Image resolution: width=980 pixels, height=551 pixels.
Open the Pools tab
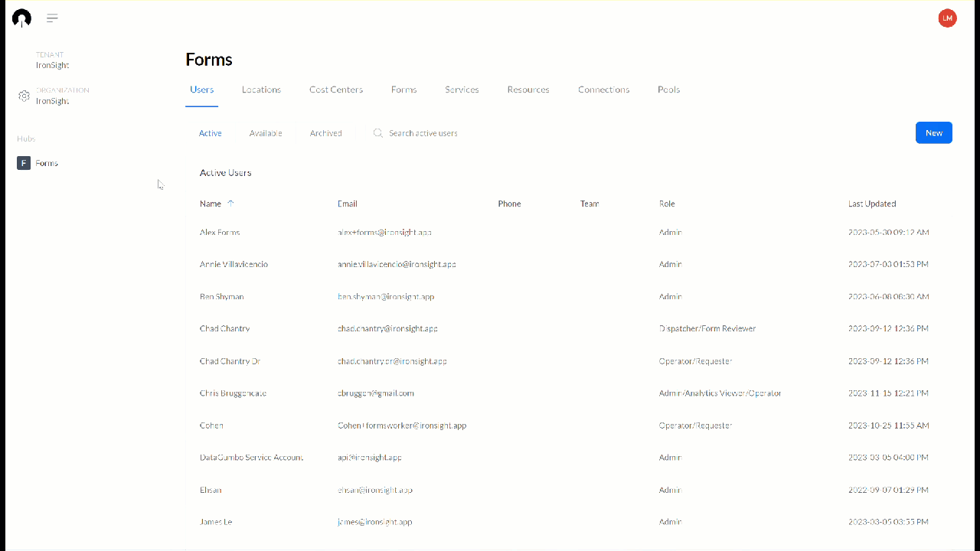[668, 90]
